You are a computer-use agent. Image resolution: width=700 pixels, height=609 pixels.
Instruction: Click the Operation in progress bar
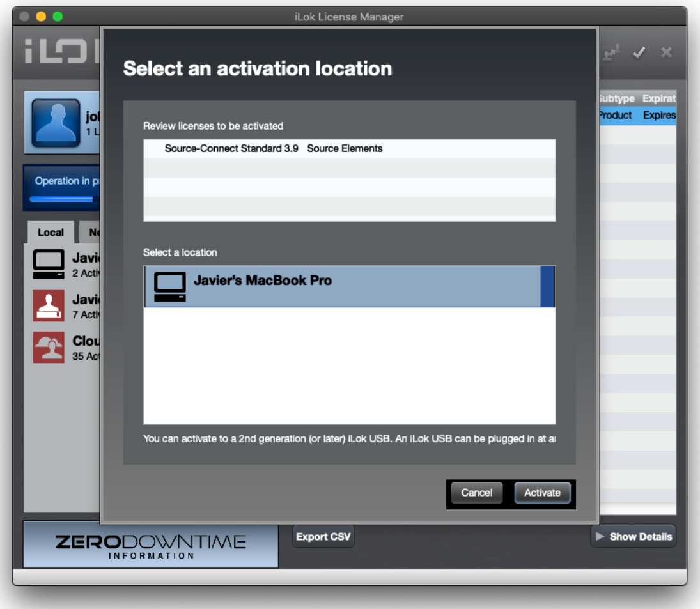click(62, 188)
